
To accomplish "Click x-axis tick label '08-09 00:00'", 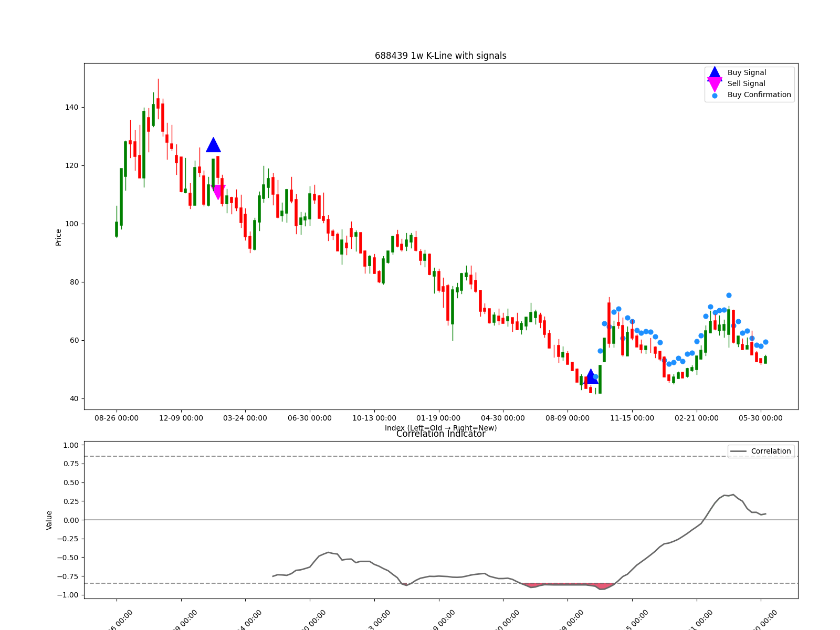I will click(568, 418).
